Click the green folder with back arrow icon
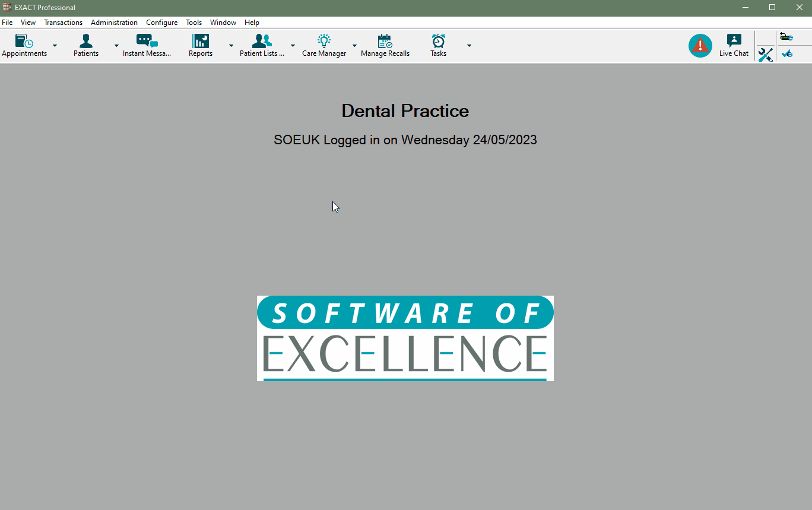812x510 pixels. [786, 37]
